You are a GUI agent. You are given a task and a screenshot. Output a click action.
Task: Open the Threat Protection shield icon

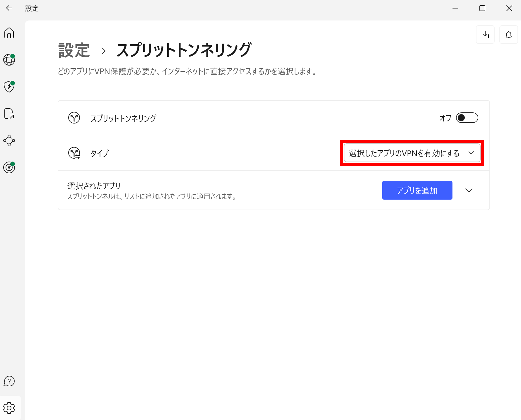[9, 87]
